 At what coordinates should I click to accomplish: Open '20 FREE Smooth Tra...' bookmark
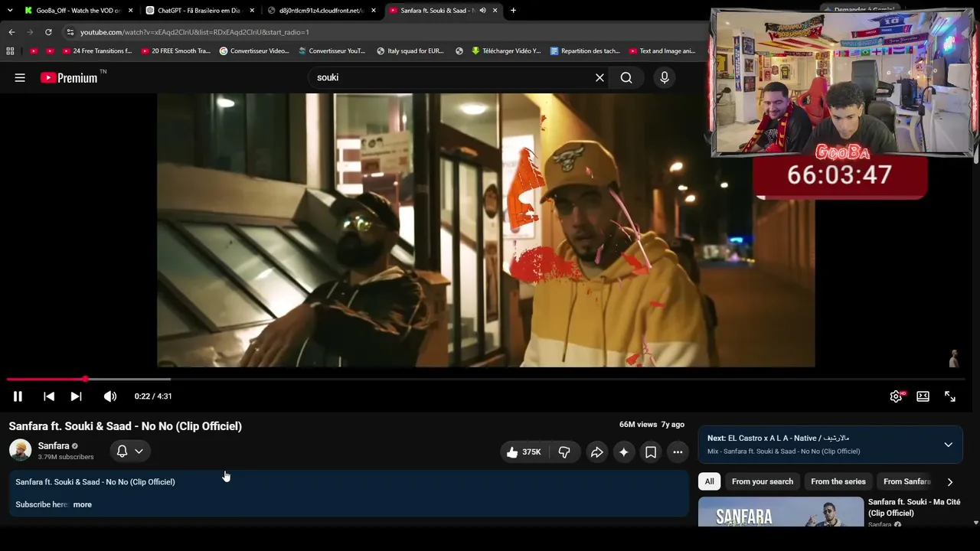175,51
